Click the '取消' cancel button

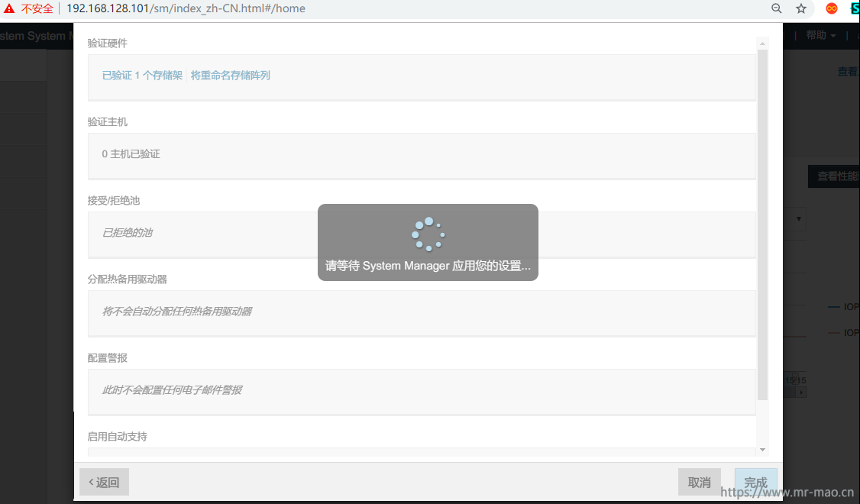[x=700, y=482]
